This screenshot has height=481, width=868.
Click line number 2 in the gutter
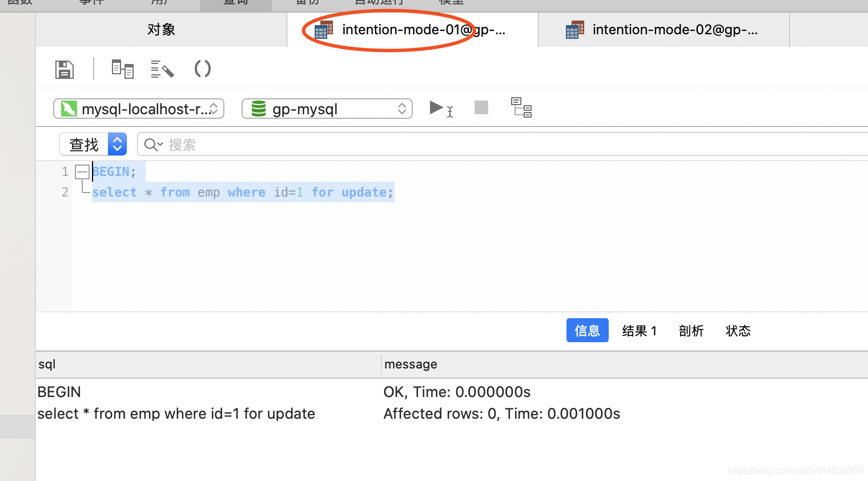(x=65, y=192)
